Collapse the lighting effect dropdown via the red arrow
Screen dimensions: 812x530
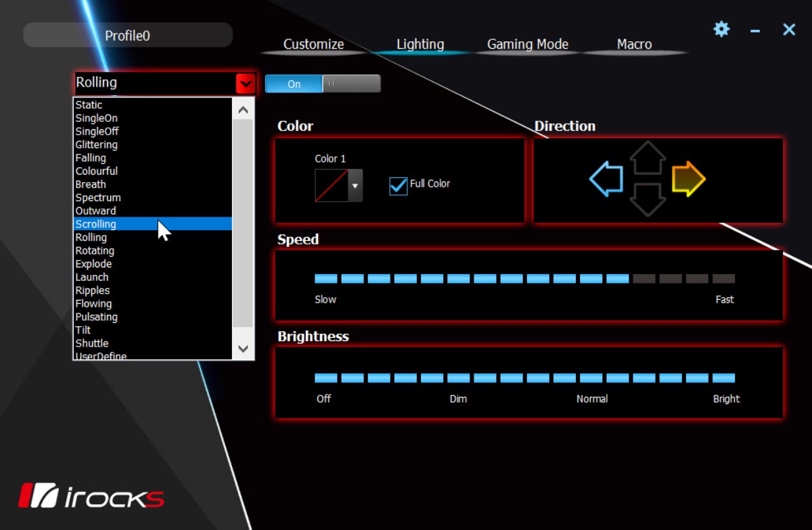point(245,83)
